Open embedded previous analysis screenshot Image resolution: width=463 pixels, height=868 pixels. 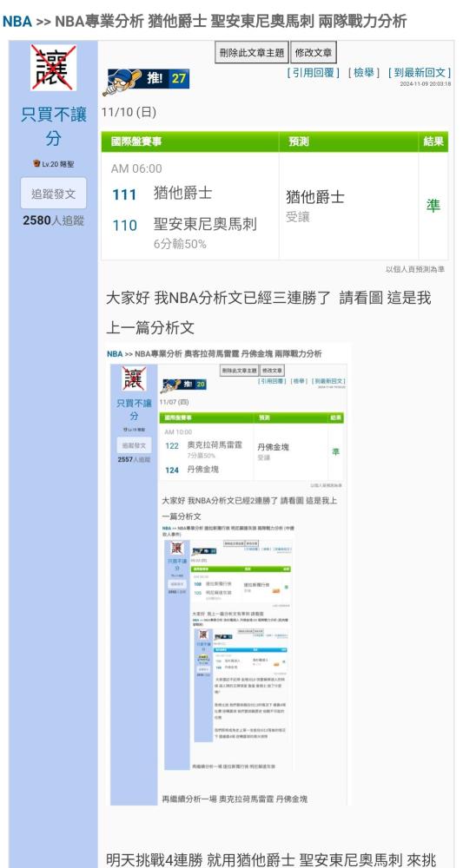[x=228, y=575]
